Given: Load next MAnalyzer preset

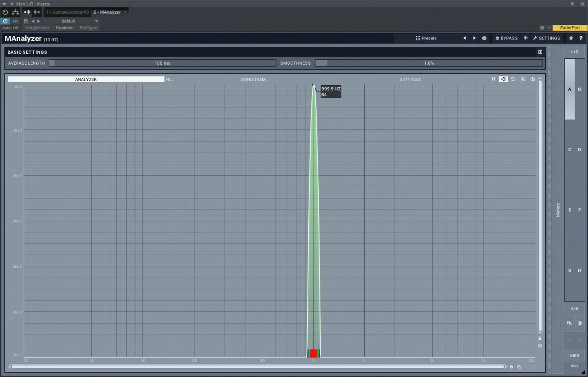Looking at the screenshot, I should tap(475, 38).
